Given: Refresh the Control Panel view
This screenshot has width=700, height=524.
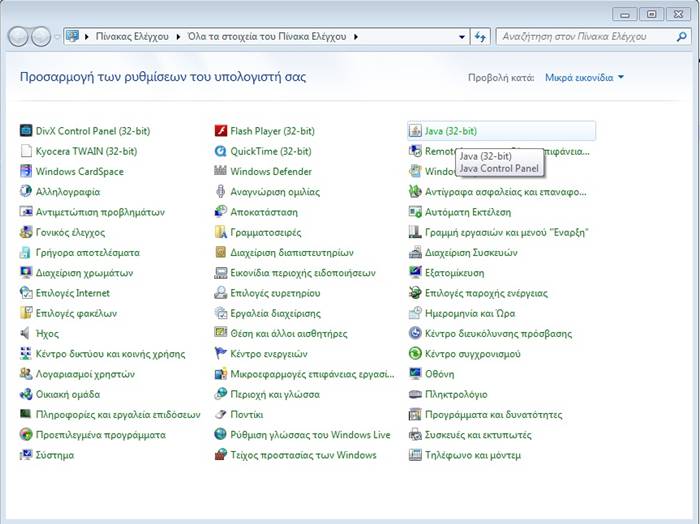Looking at the screenshot, I should pyautogui.click(x=480, y=37).
